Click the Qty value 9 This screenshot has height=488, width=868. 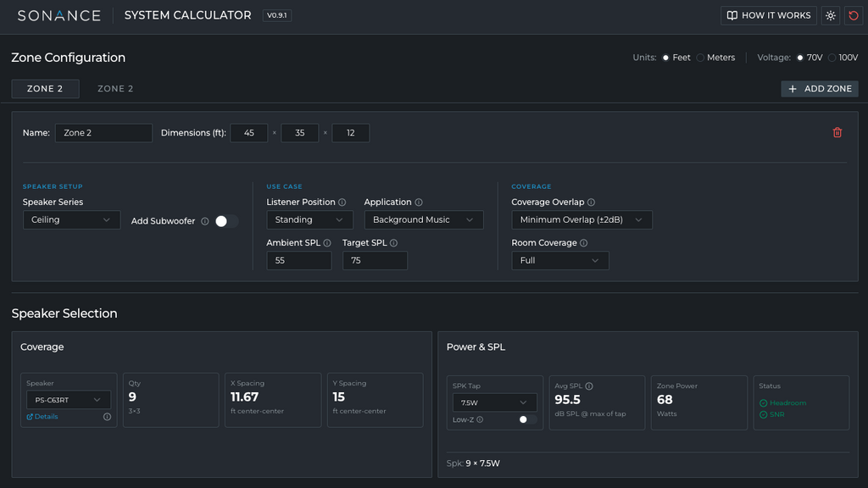point(132,396)
